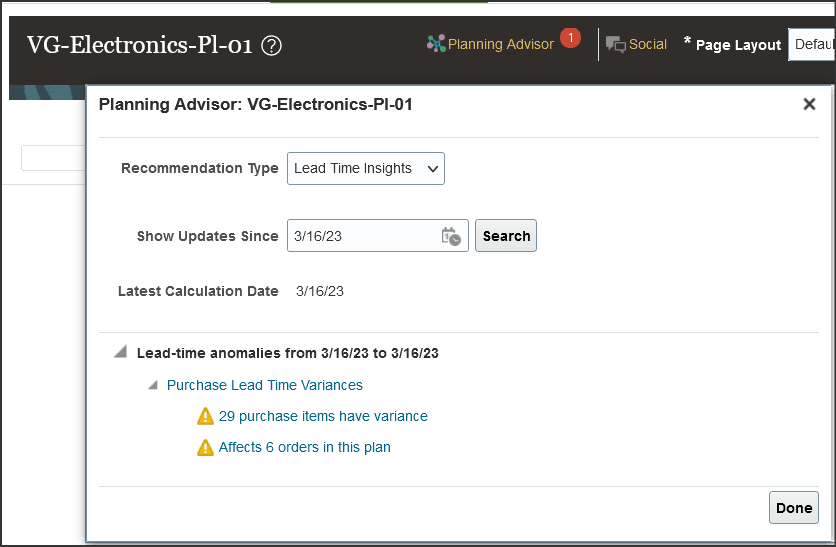Click the red notification badge showing 1
Viewport: 836px width, 547px height.
pos(570,38)
